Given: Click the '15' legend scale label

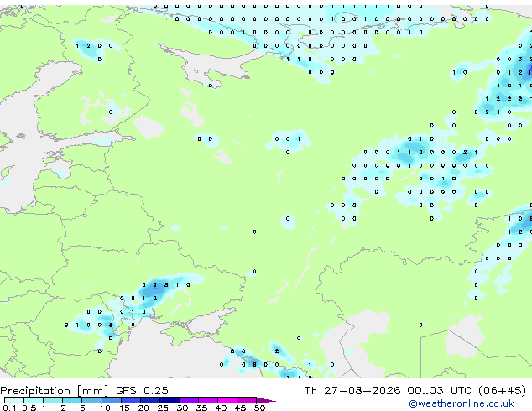Looking at the screenshot, I should pos(124,408).
